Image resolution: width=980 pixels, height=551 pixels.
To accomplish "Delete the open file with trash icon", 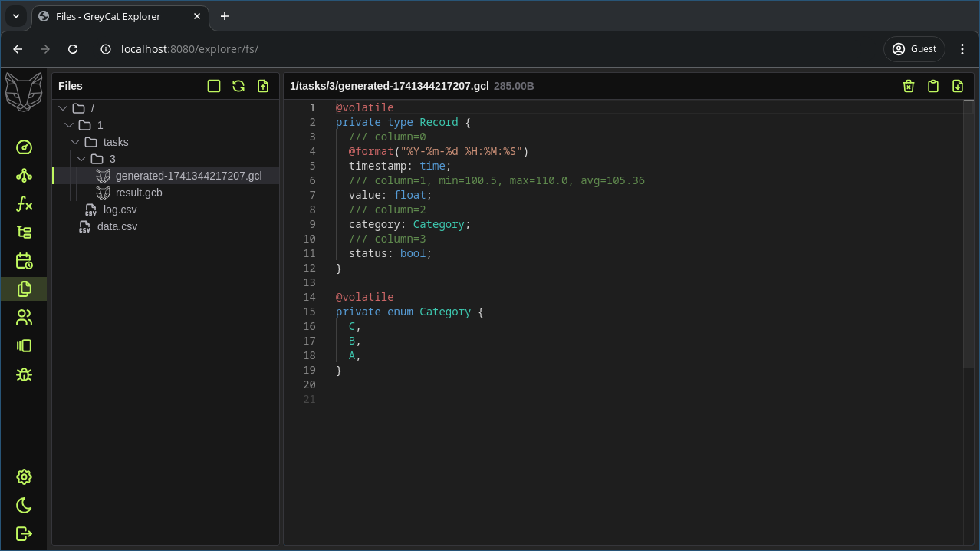I will [909, 86].
